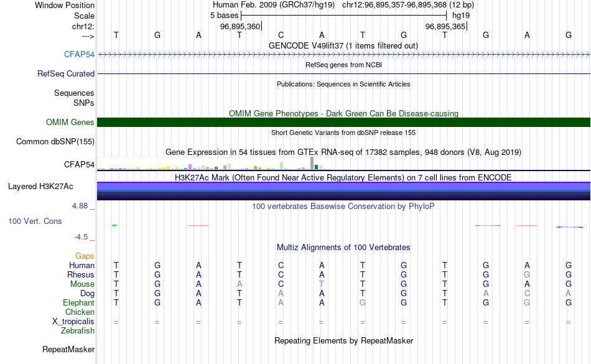Click the SNPs track label
Viewport: 591px width, 364px height.
[84, 103]
